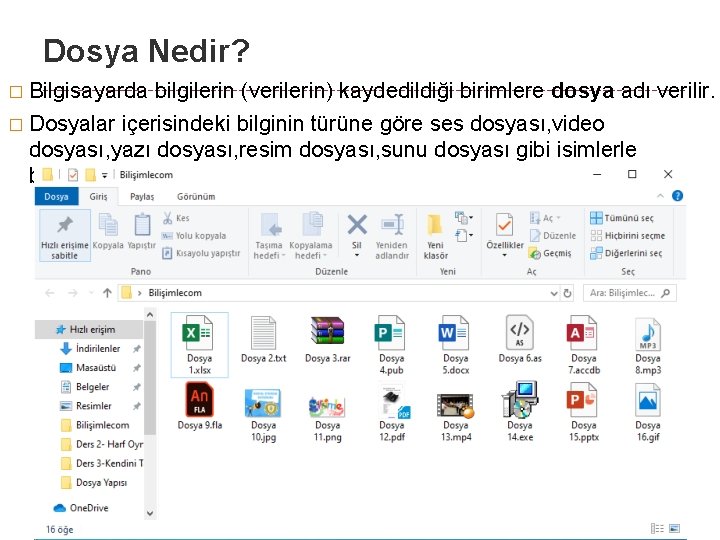This screenshot has width=720, height=540.
Task: Open Kopyalama hedefi dropdown
Action: tap(311, 236)
